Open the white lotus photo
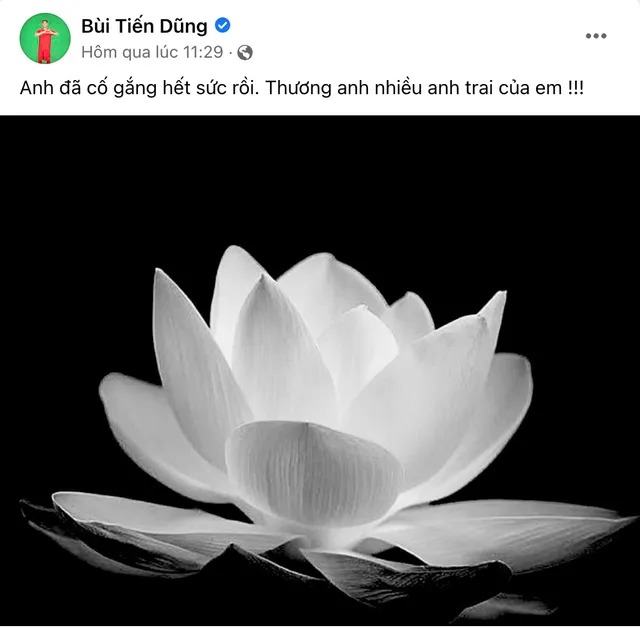The image size is (640, 628). [320, 371]
